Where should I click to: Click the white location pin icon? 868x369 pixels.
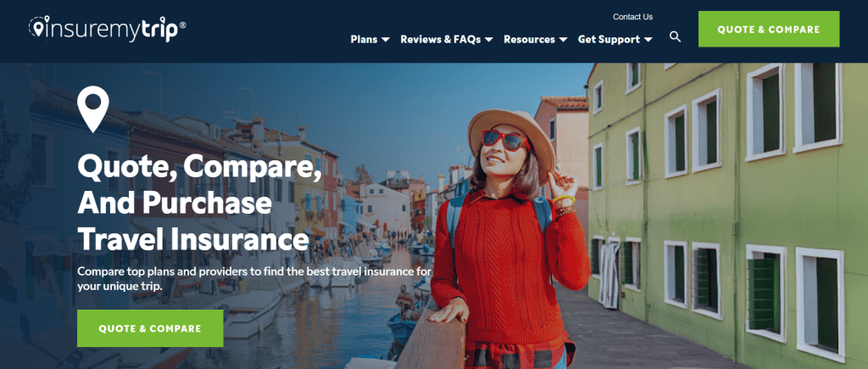93,109
